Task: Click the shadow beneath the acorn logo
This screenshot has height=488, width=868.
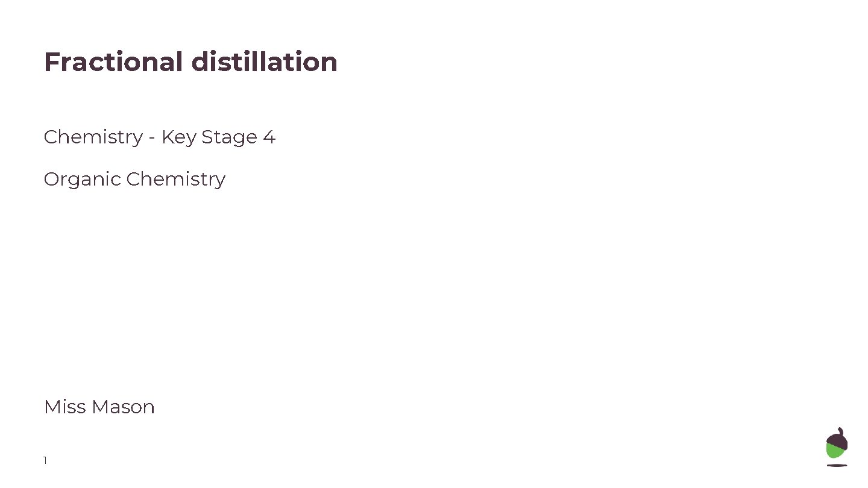Action: [837, 465]
